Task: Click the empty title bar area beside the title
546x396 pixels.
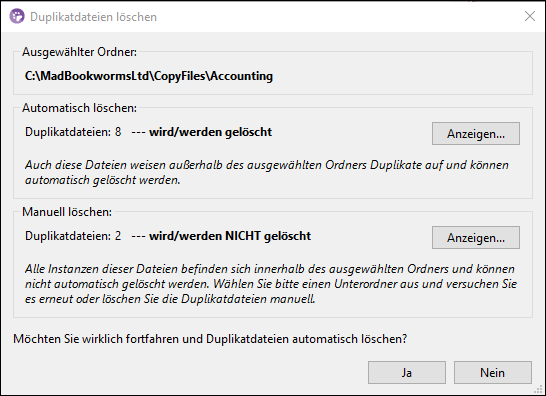Action: 338,17
